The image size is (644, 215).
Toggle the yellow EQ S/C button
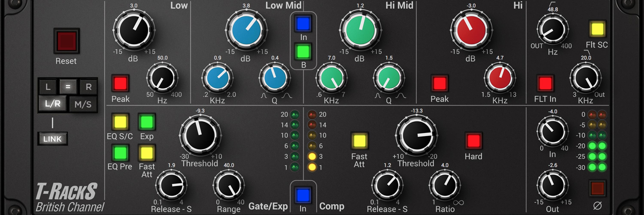120,122
